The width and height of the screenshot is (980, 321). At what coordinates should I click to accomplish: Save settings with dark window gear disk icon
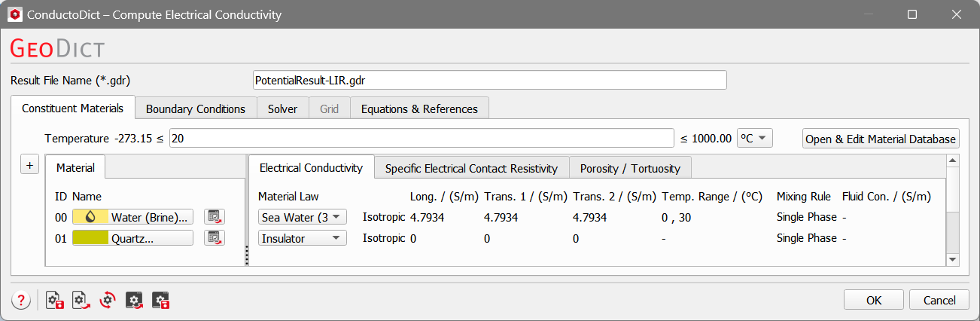point(160,300)
